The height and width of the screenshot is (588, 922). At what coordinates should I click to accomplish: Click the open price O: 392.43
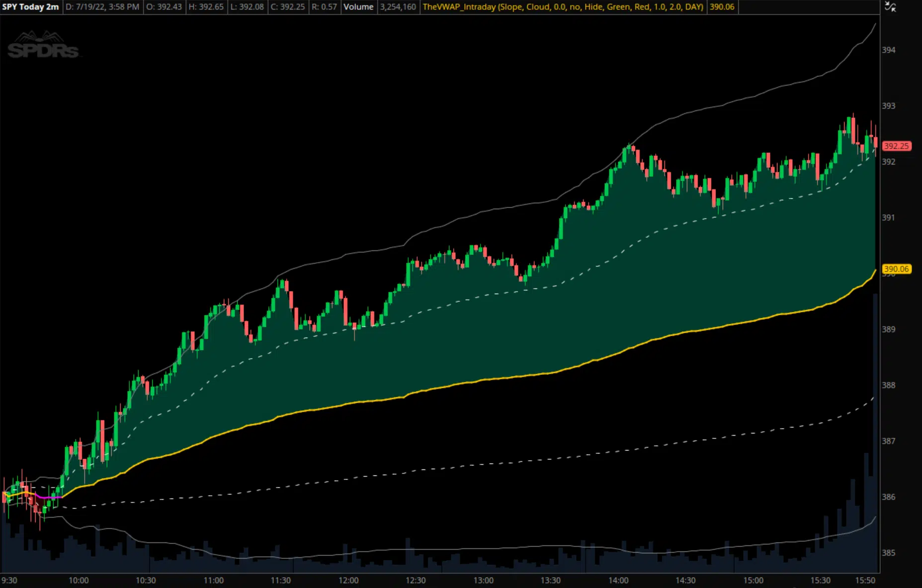pos(164,7)
